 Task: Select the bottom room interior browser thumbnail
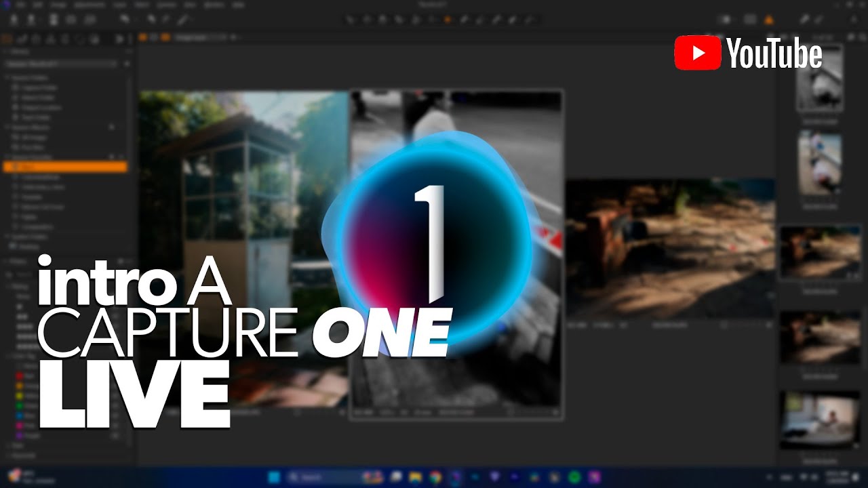[820, 420]
